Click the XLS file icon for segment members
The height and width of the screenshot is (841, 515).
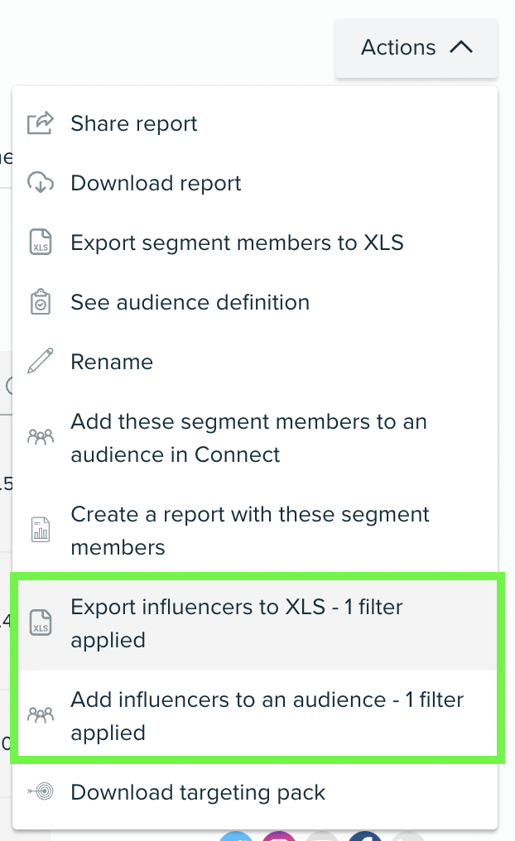[40, 242]
